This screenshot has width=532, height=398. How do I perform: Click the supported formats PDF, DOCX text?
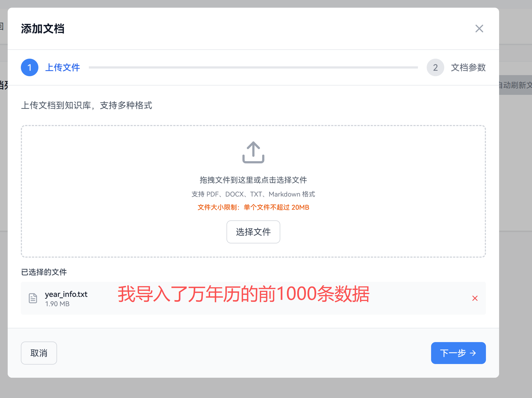[253, 194]
